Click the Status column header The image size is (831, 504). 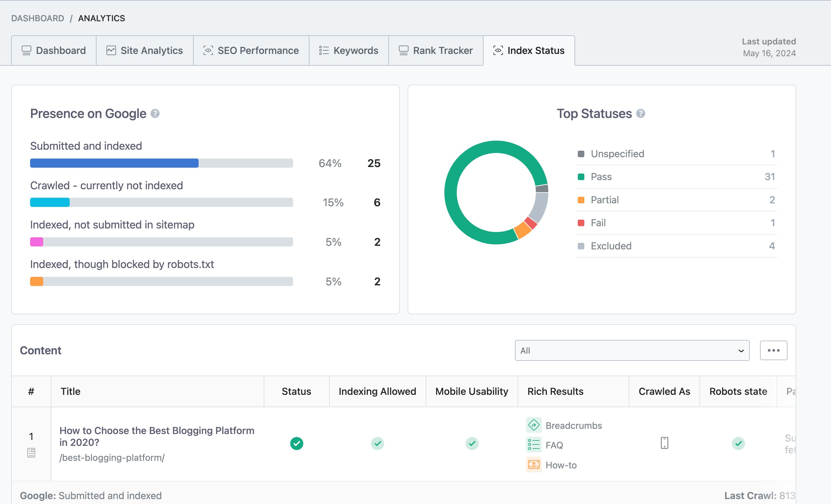(296, 392)
